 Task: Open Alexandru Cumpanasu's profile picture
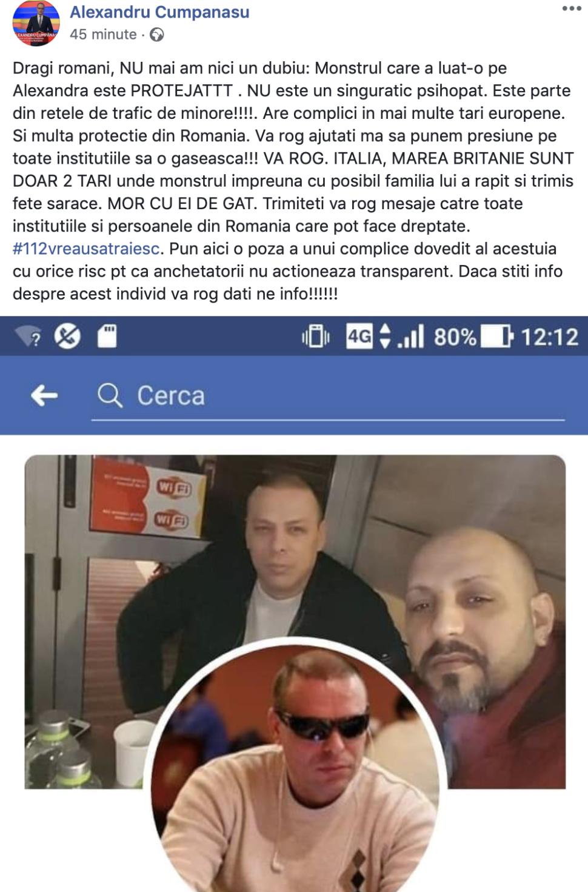36,23
